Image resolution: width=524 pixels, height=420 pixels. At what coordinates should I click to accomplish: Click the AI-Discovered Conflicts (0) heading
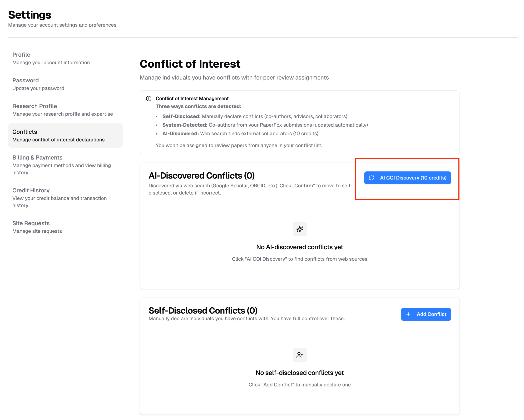[x=202, y=175]
